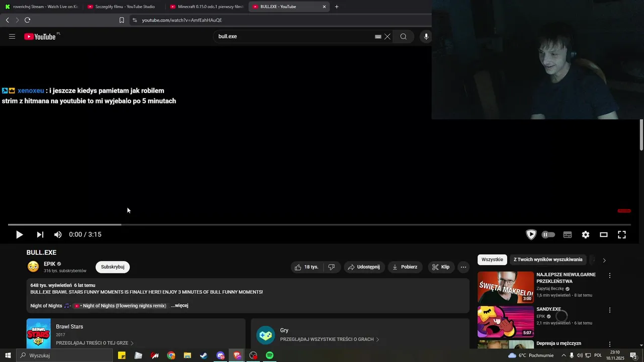
Task: Click the Wyszukaj taskbar search box
Action: [x=64, y=355]
